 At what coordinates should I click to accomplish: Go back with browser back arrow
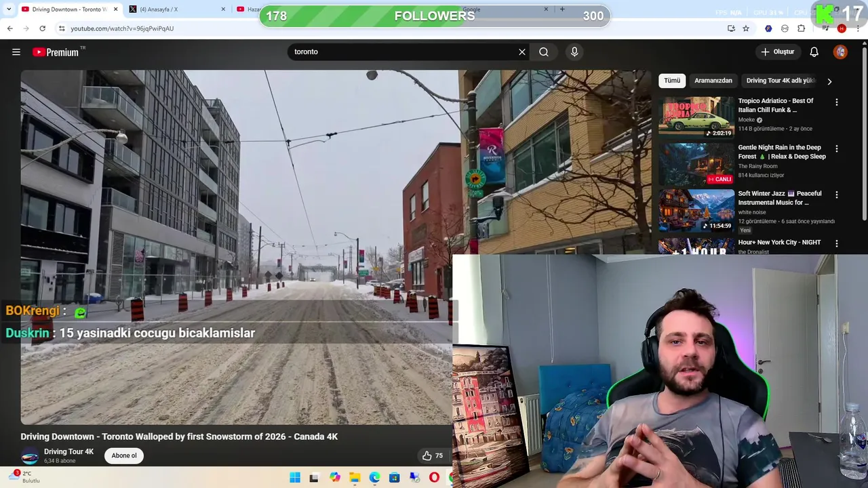9,28
